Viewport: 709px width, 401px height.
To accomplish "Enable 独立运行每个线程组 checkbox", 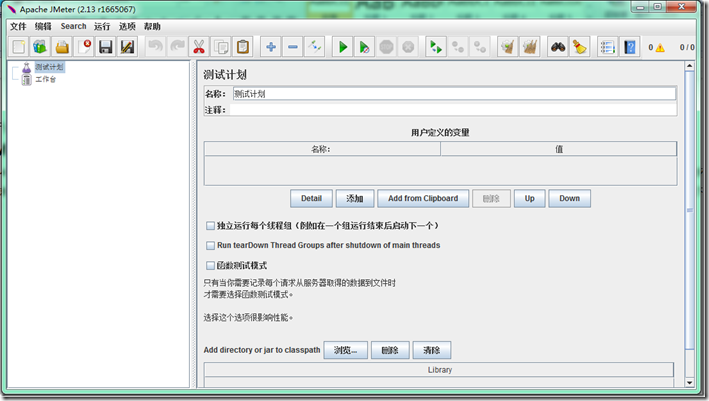I will click(x=210, y=226).
